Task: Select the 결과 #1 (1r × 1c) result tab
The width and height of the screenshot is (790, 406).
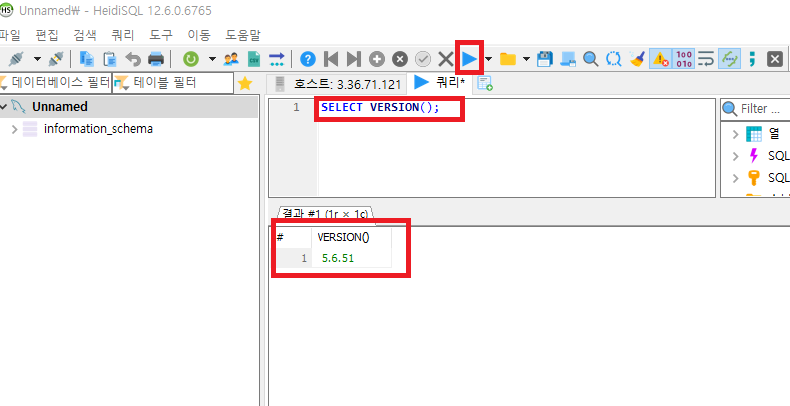Action: point(325,214)
